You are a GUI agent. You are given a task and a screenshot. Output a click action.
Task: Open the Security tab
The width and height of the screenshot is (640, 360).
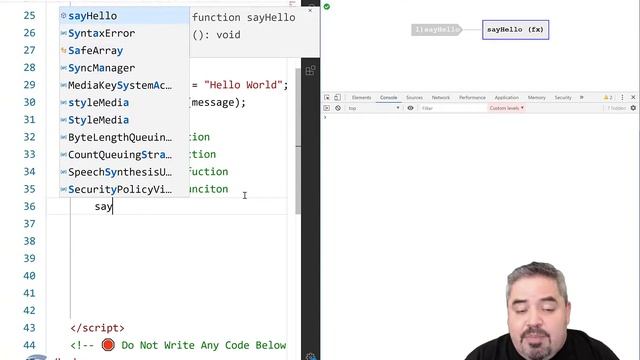[x=563, y=98]
